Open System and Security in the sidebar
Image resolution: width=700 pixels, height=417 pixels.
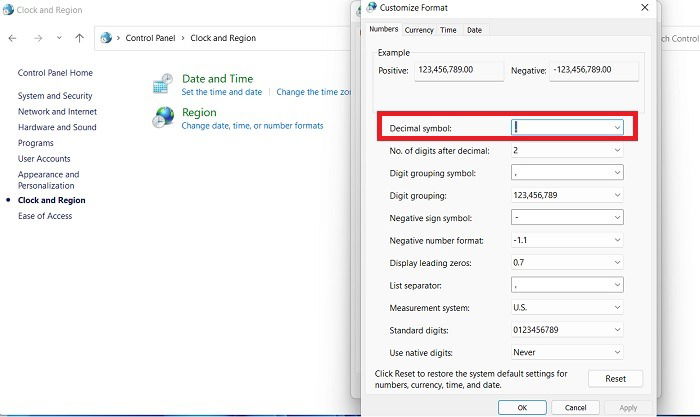[x=55, y=96]
